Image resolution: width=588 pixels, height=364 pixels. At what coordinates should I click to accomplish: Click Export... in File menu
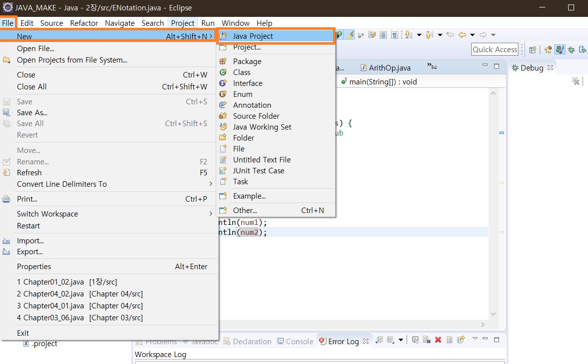click(x=109, y=252)
